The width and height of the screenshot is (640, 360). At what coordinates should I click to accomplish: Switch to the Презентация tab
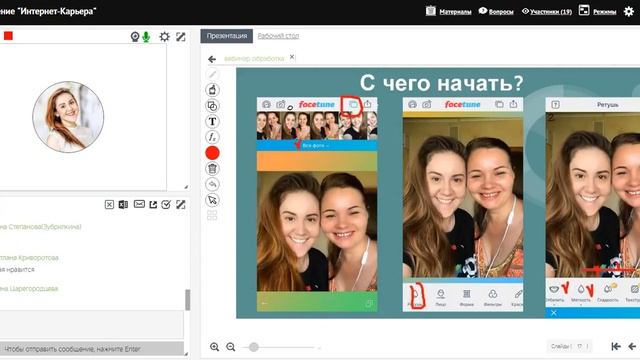pos(227,36)
